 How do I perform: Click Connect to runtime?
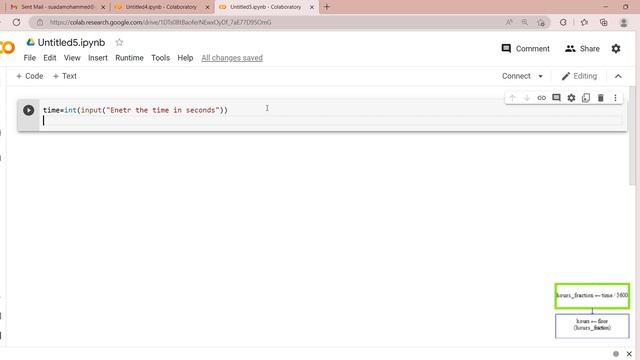point(516,76)
